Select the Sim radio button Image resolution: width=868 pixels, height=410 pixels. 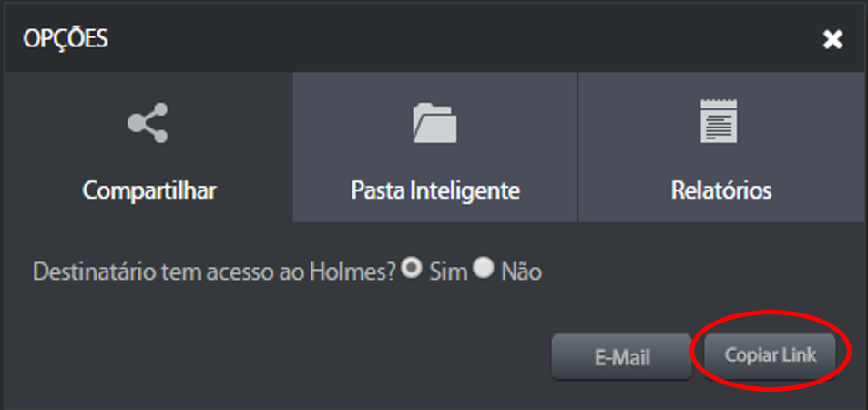tap(412, 269)
